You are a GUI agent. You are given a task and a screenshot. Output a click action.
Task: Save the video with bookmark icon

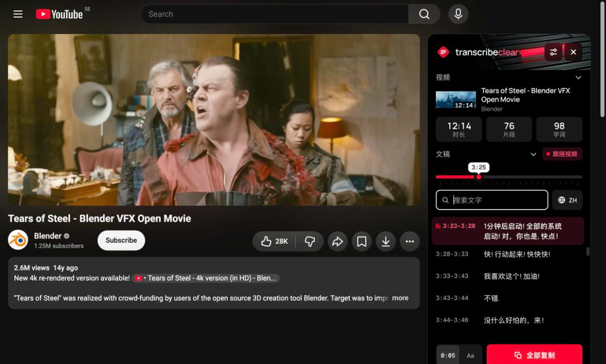(x=362, y=241)
